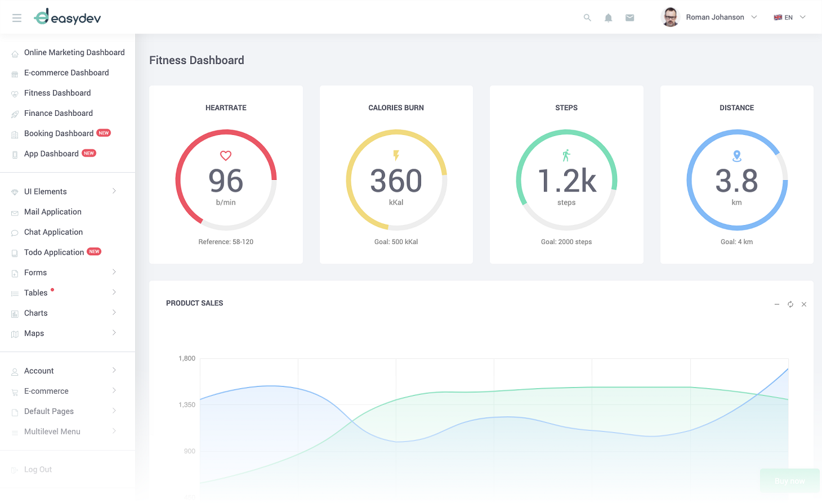This screenshot has height=504, width=822.
Task: Click the hamburger menu icon
Action: pos(17,18)
